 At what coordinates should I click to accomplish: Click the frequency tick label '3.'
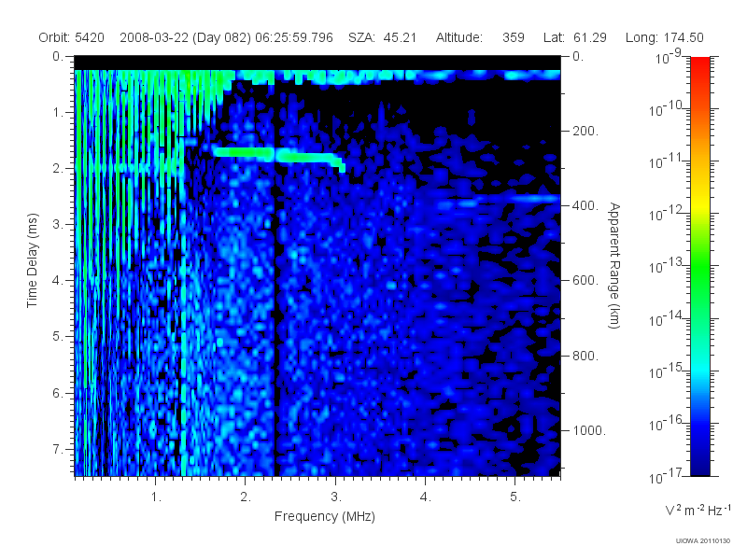[x=336, y=497]
